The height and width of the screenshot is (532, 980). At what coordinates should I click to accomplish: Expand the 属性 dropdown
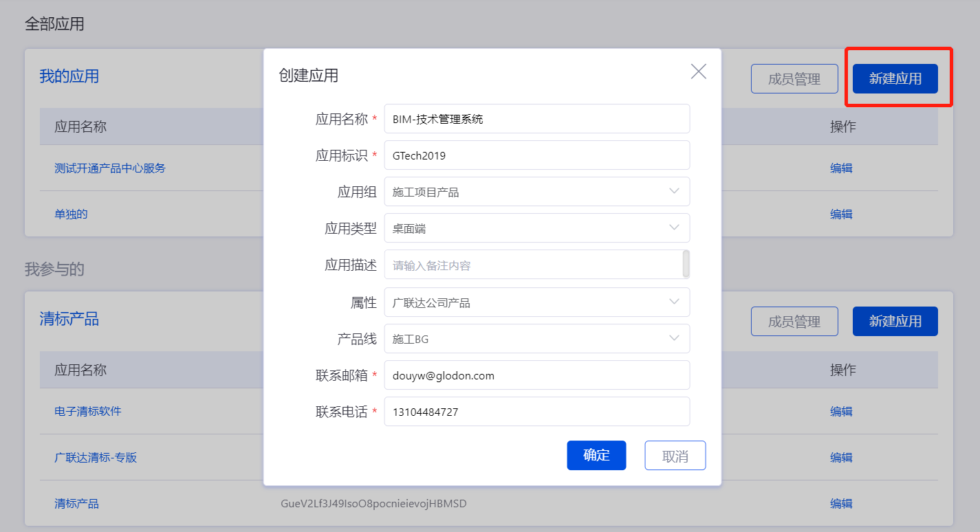536,302
